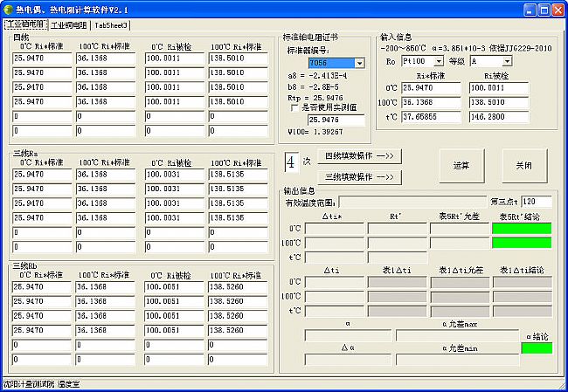The width and height of the screenshot is (568, 392).
Task: Click 四线 last row first zero field
Action: coord(42,131)
